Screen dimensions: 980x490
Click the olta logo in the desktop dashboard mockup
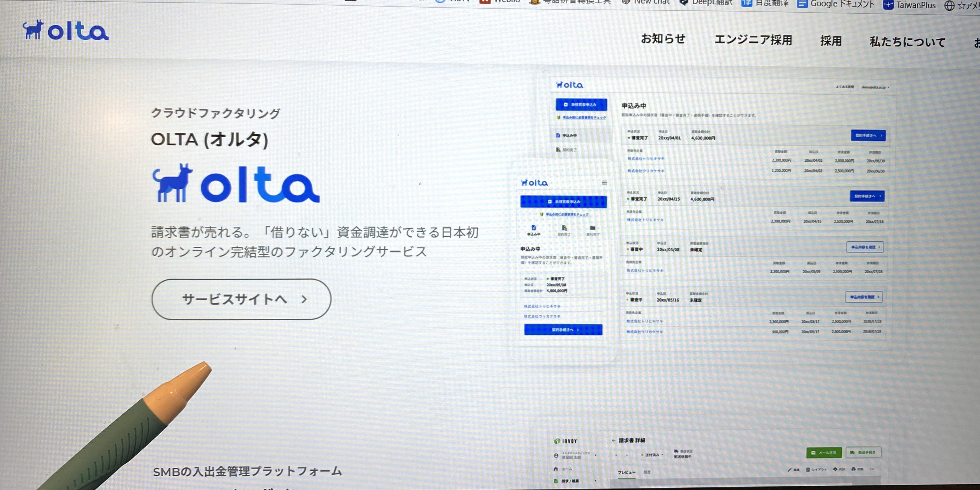click(x=570, y=85)
